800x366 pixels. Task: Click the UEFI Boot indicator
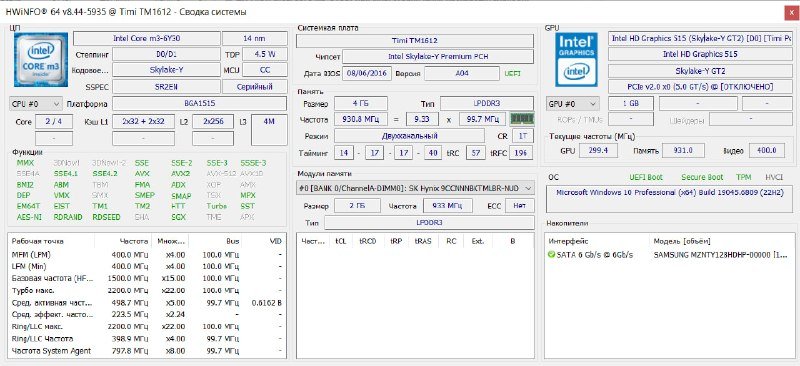[x=646, y=177]
